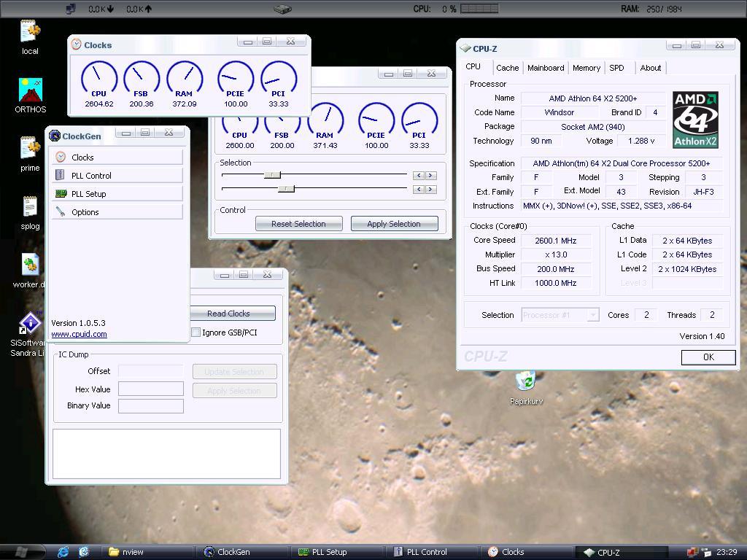This screenshot has height=560, width=747.
Task: Click the Hex Value input field
Action: (150, 389)
